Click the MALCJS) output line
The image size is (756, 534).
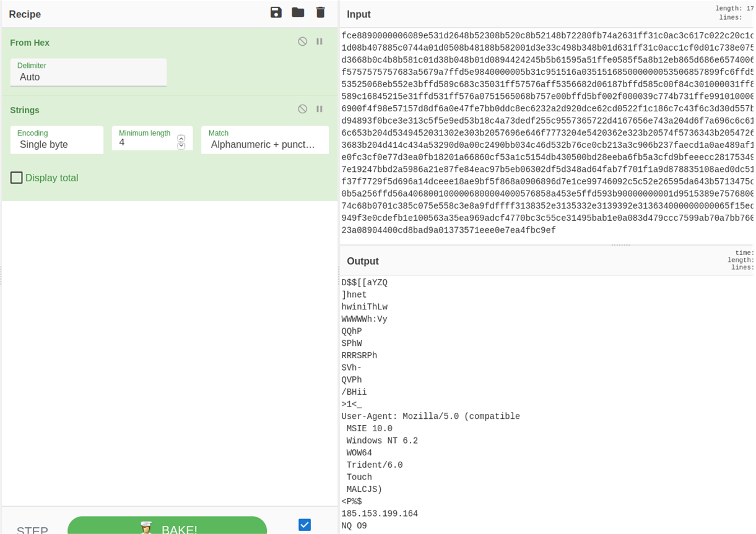364,489
